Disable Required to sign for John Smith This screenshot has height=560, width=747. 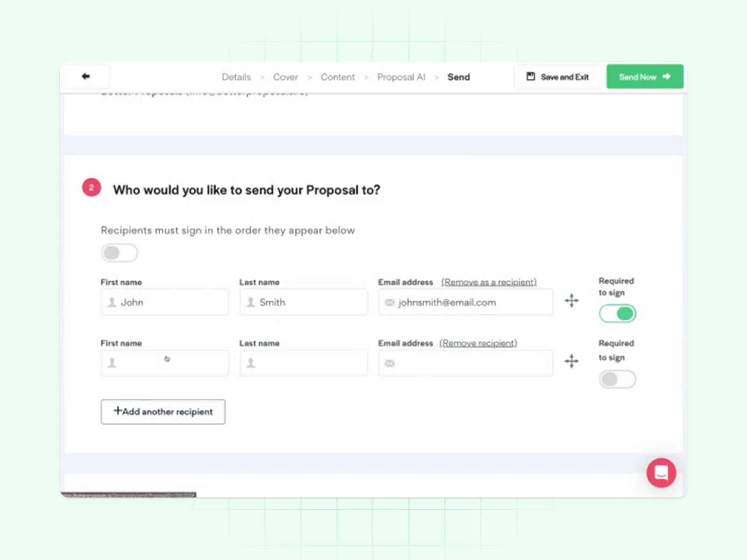click(617, 314)
